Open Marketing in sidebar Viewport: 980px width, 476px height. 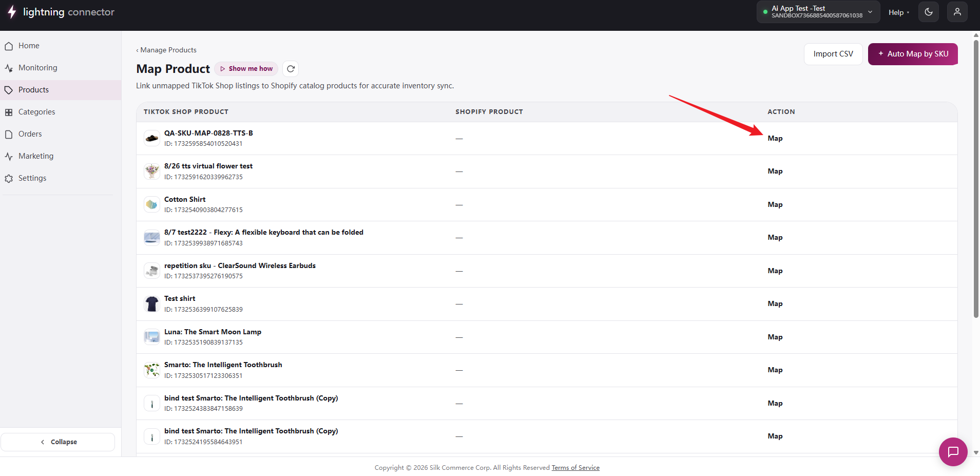[61, 156]
